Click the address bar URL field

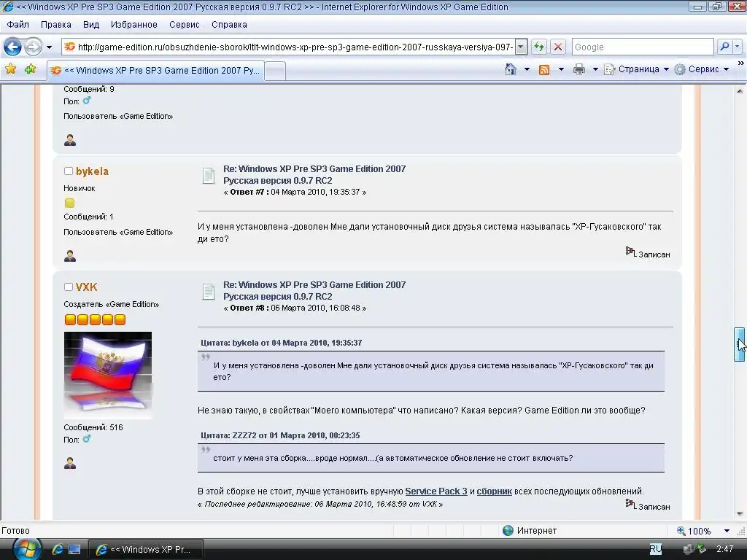pos(289,47)
